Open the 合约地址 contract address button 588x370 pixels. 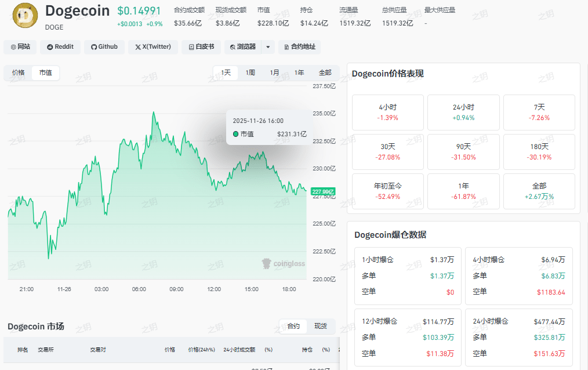point(300,47)
